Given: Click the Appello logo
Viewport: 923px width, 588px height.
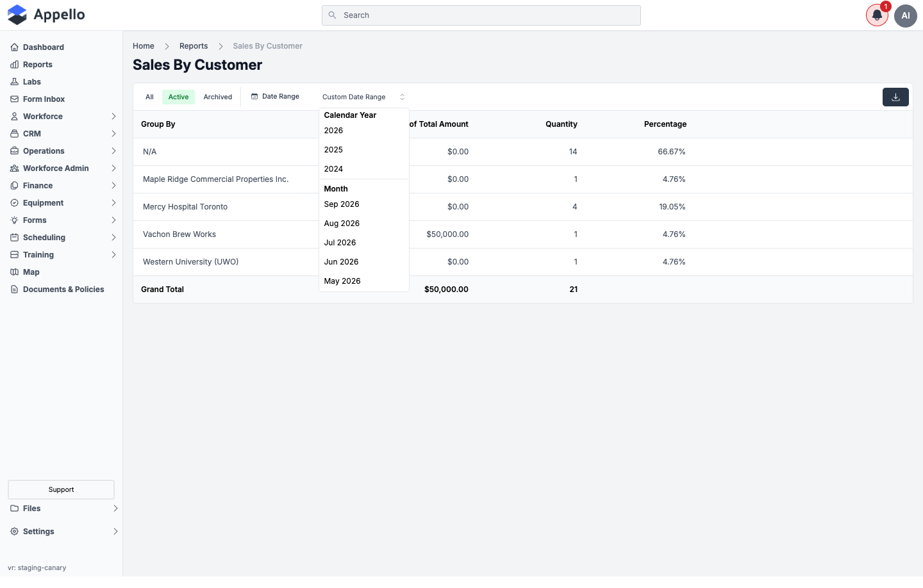Looking at the screenshot, I should [46, 15].
